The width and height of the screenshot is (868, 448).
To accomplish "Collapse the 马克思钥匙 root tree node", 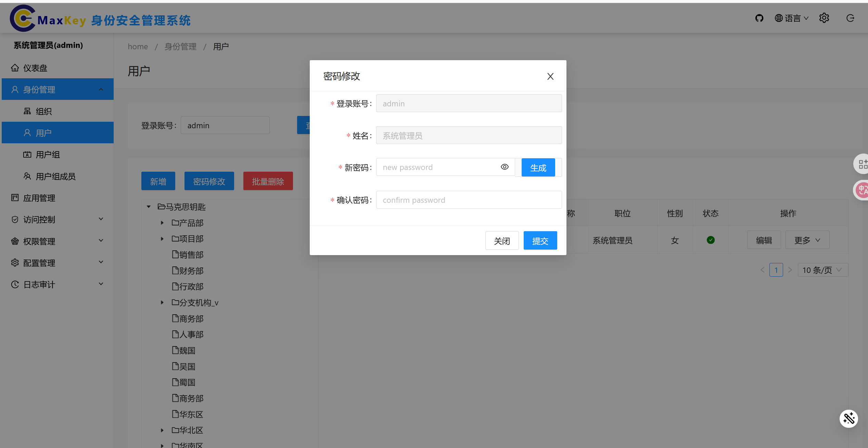I will pyautogui.click(x=149, y=207).
